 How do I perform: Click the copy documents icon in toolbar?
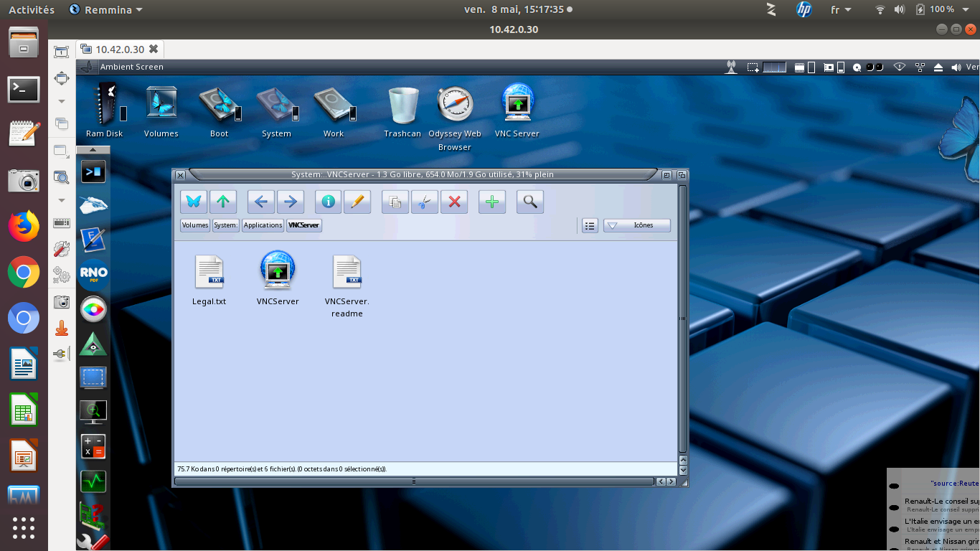(395, 202)
